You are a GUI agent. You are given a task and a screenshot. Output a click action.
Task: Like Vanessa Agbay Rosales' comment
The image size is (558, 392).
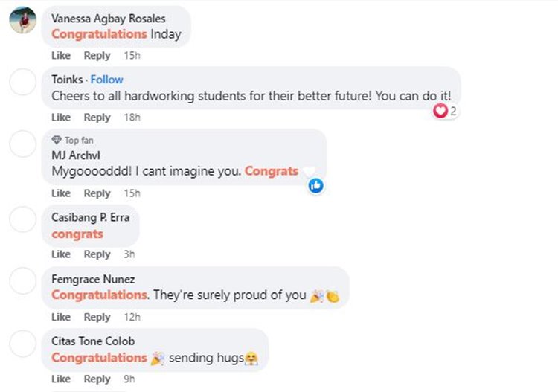pyautogui.click(x=61, y=56)
